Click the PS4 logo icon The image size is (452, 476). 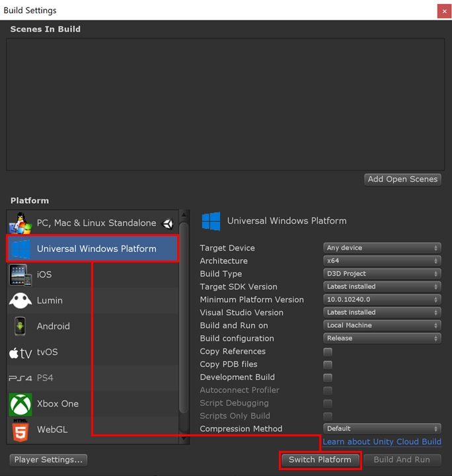pyautogui.click(x=20, y=378)
